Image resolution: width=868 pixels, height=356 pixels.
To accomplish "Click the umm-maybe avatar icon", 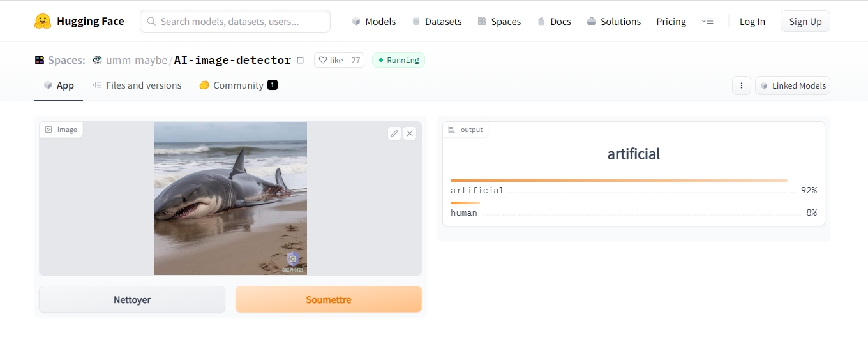I will (x=98, y=60).
